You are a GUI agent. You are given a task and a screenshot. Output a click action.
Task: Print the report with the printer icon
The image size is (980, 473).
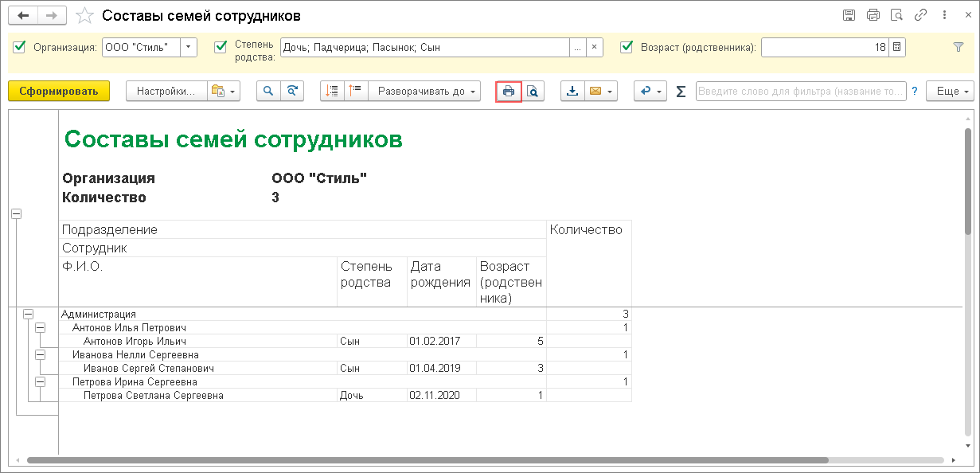pyautogui.click(x=508, y=92)
